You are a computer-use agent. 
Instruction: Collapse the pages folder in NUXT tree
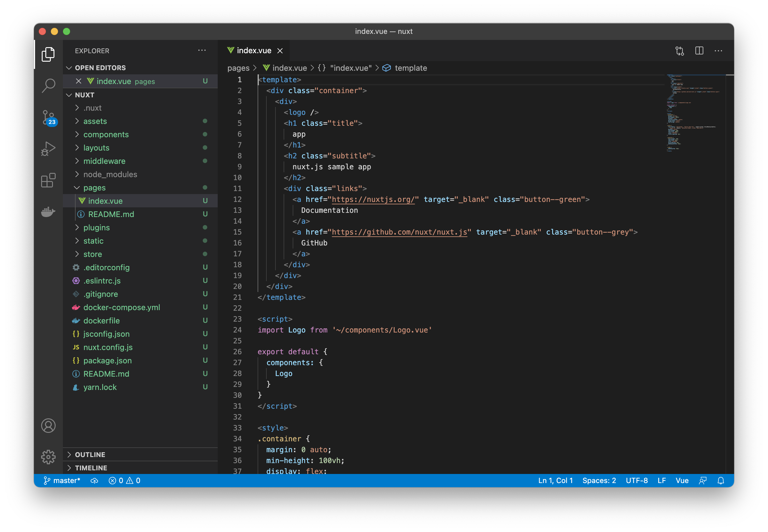click(x=76, y=187)
